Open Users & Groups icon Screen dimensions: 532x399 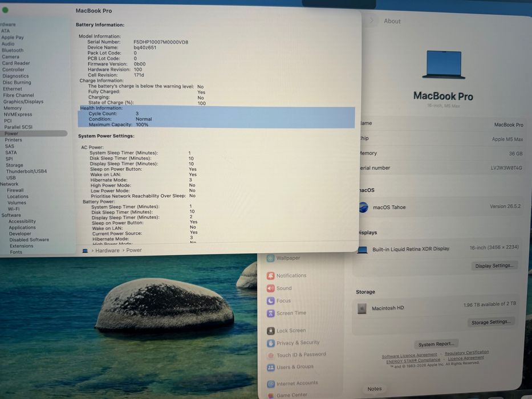click(270, 368)
